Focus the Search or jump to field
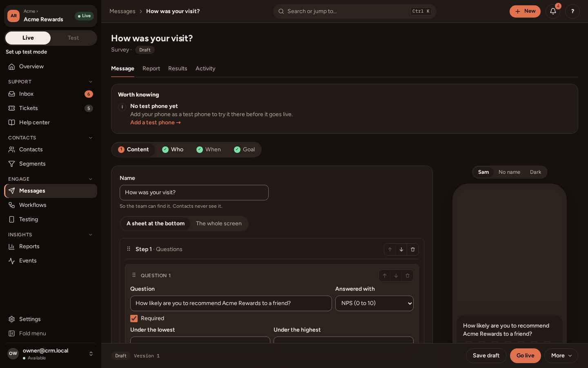Screen dimensions: 588x368 click(x=354, y=11)
